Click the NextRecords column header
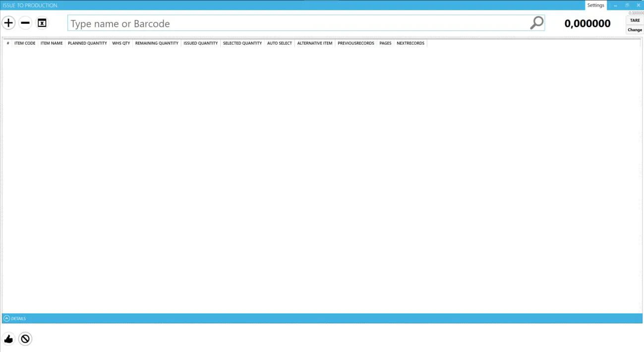644x352 pixels. (410, 43)
